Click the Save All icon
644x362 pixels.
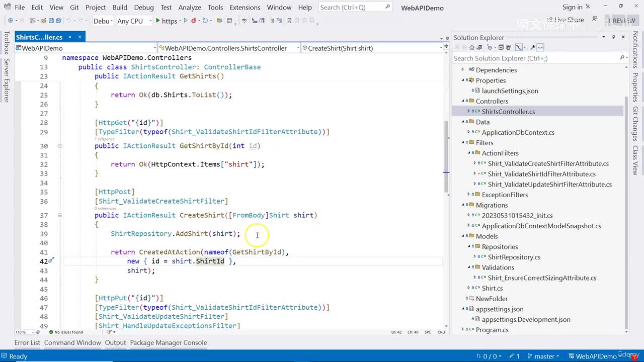[x=58, y=21]
